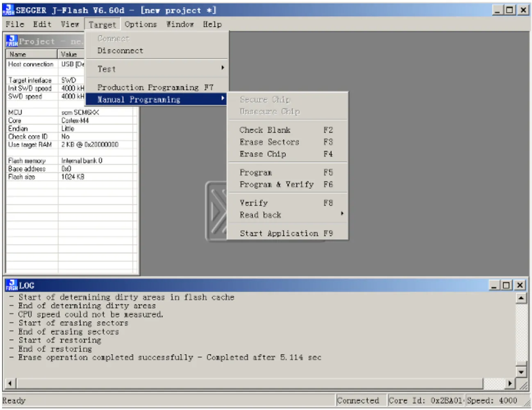The height and width of the screenshot is (410, 532).
Task: Open the Options menu
Action: click(x=141, y=24)
